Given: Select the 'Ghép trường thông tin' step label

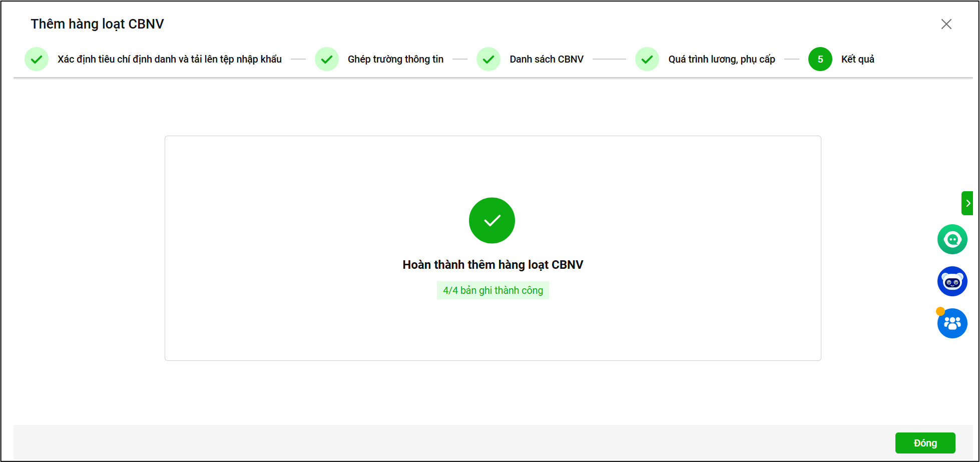Looking at the screenshot, I should [395, 59].
